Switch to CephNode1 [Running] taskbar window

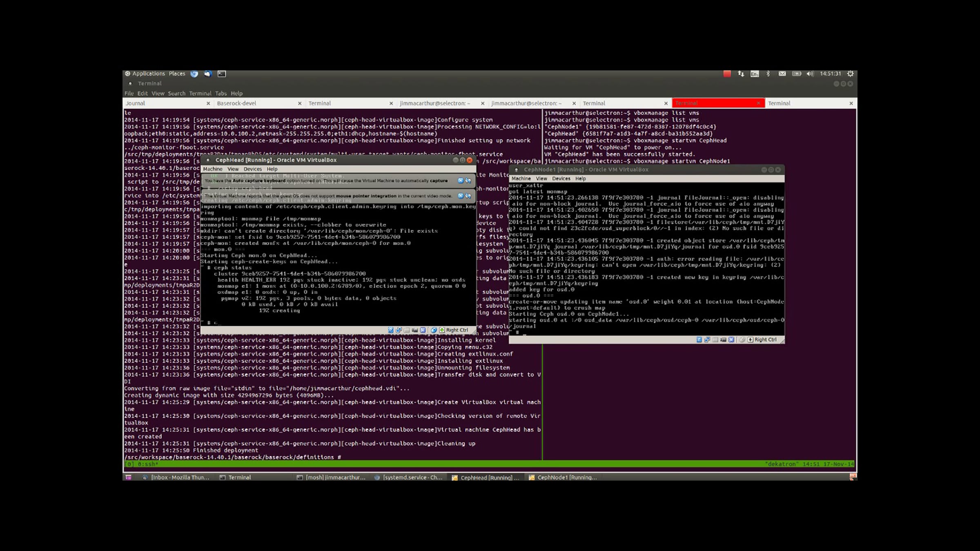[563, 478]
